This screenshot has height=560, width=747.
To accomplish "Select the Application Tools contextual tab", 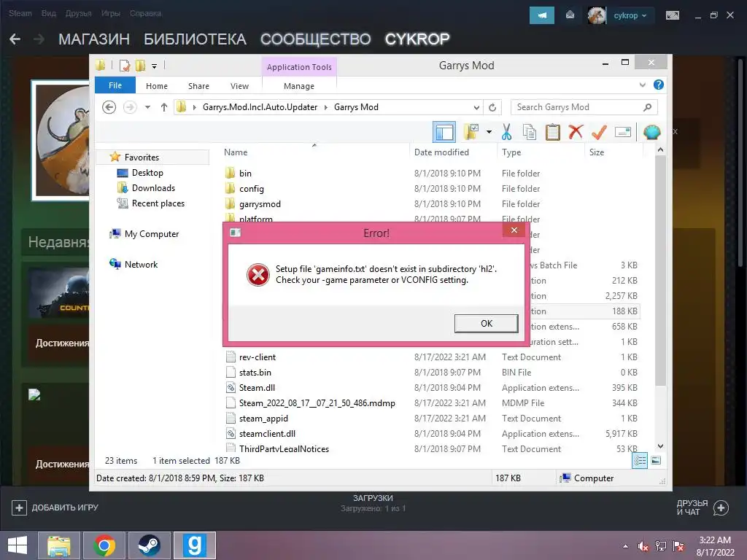I will pos(298,67).
